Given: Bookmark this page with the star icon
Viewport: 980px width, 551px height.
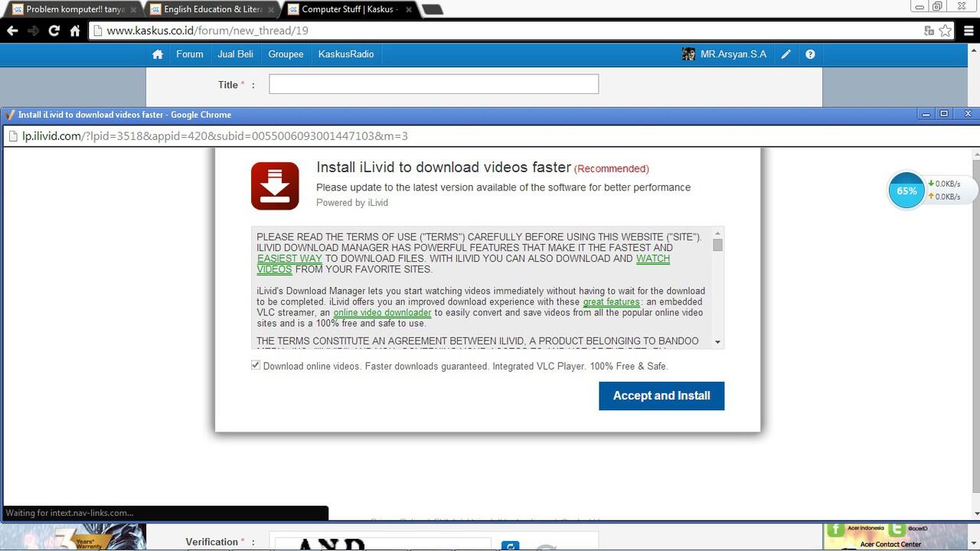Looking at the screenshot, I should [x=946, y=31].
